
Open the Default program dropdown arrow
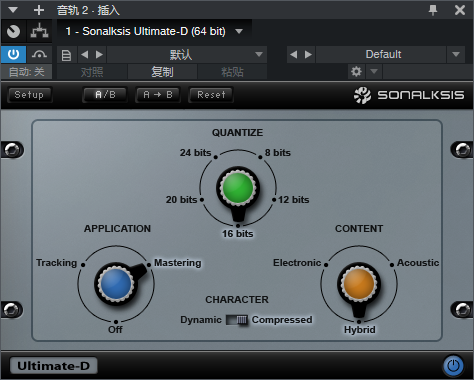[456, 54]
